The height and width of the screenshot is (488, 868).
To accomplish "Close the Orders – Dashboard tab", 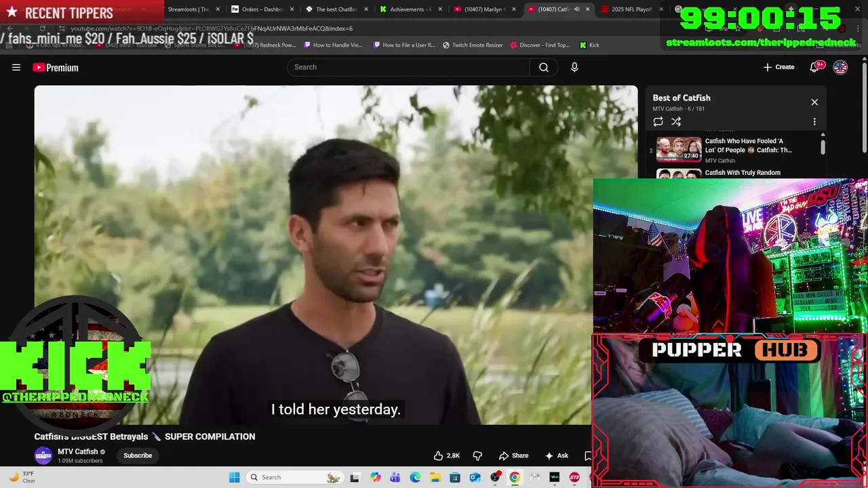I will [292, 9].
